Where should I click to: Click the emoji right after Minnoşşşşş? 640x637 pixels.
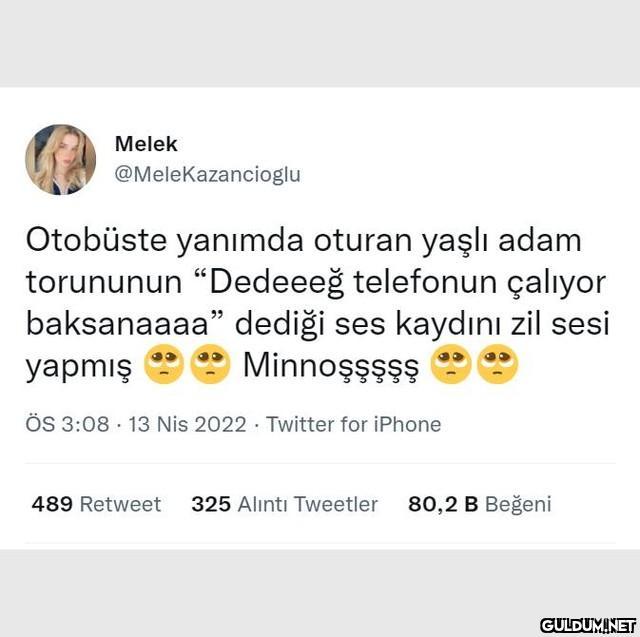[451, 364]
